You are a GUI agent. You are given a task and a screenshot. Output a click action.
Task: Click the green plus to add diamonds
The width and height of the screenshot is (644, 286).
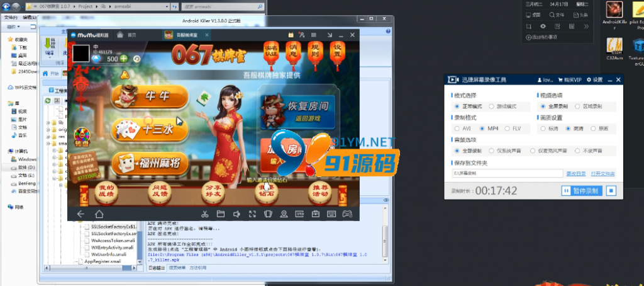pyautogui.click(x=123, y=59)
